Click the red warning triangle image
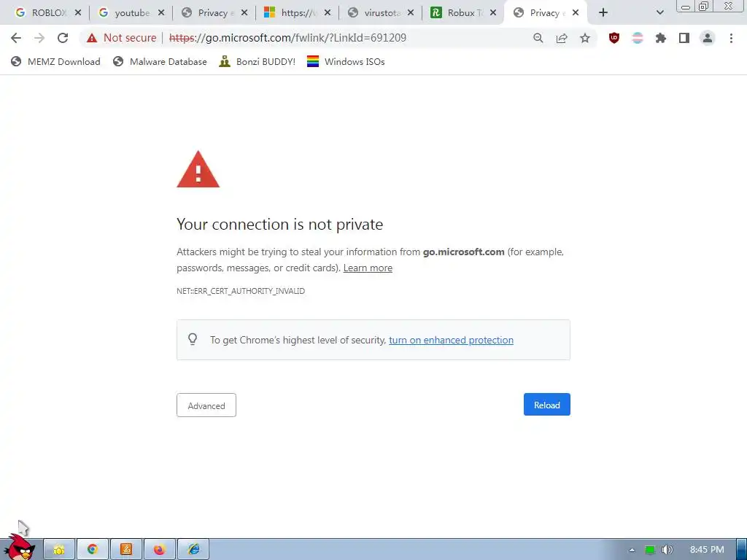This screenshot has height=560, width=747. point(198,169)
